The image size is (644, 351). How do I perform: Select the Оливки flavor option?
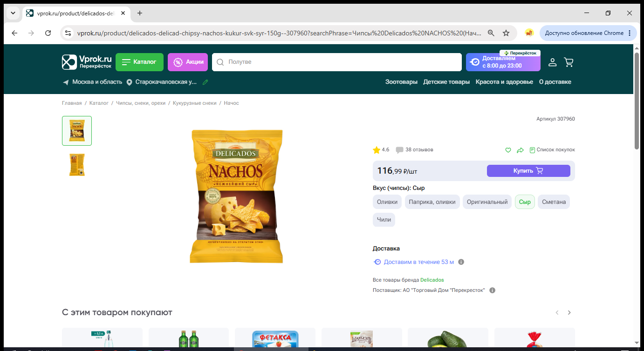pos(387,202)
